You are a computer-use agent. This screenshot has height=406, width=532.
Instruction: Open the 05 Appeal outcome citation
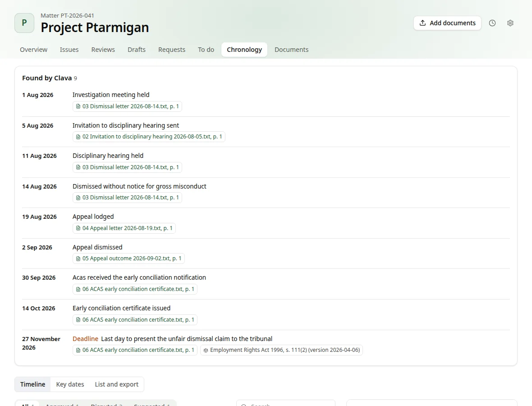point(128,258)
